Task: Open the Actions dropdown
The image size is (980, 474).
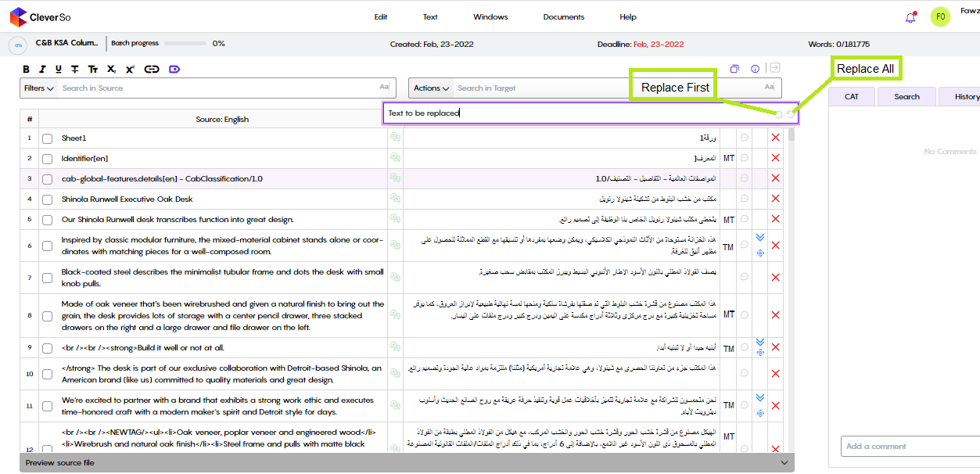Action: [x=432, y=88]
